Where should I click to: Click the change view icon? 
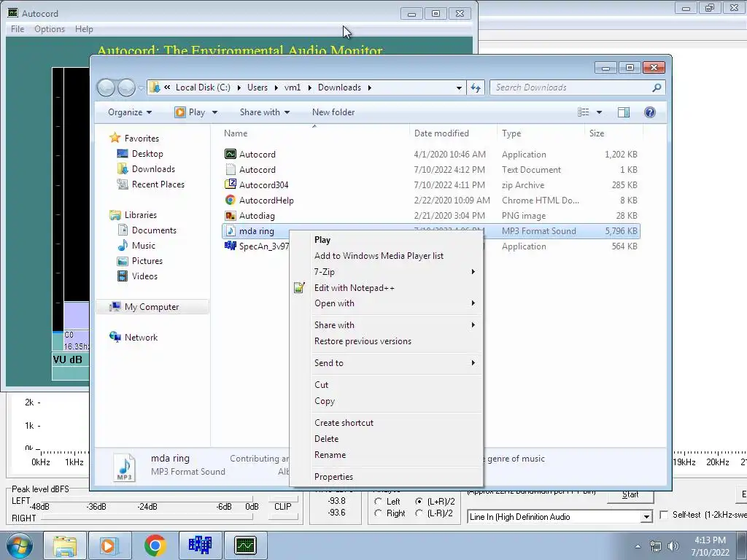tap(583, 112)
